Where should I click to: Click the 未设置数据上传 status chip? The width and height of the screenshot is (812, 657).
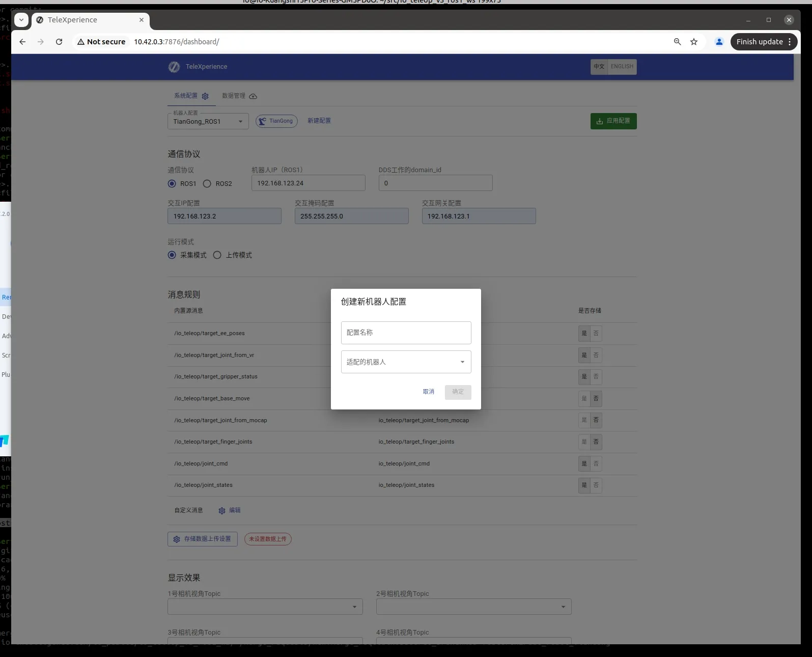268,539
